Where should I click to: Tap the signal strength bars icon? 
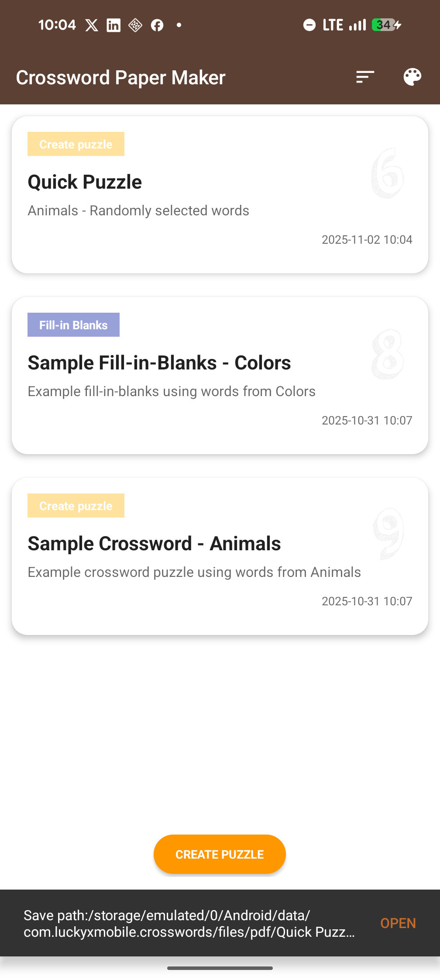[357, 25]
